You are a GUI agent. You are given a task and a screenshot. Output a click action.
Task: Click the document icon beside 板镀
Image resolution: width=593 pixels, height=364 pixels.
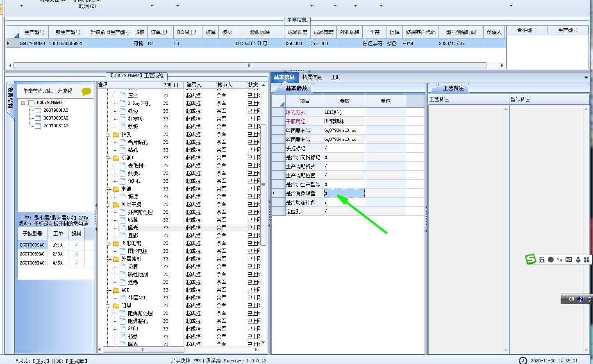click(123, 197)
